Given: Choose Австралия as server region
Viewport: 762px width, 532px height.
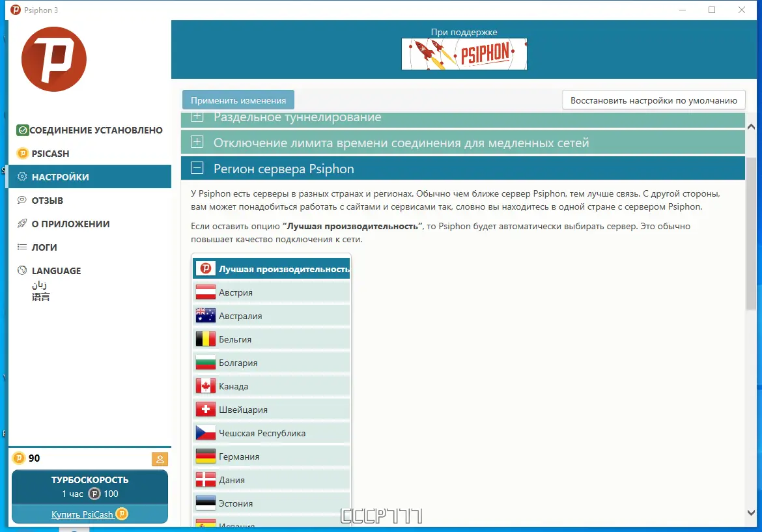Looking at the screenshot, I should pos(272,316).
